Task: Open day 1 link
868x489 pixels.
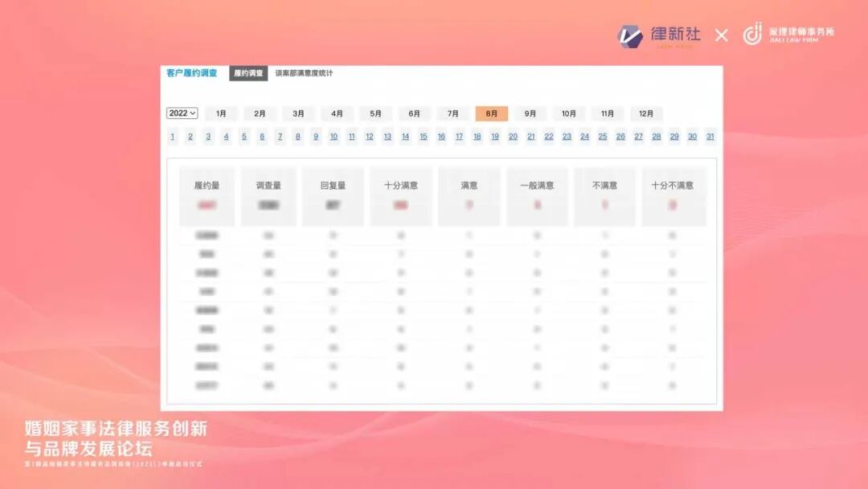Action: click(x=173, y=136)
